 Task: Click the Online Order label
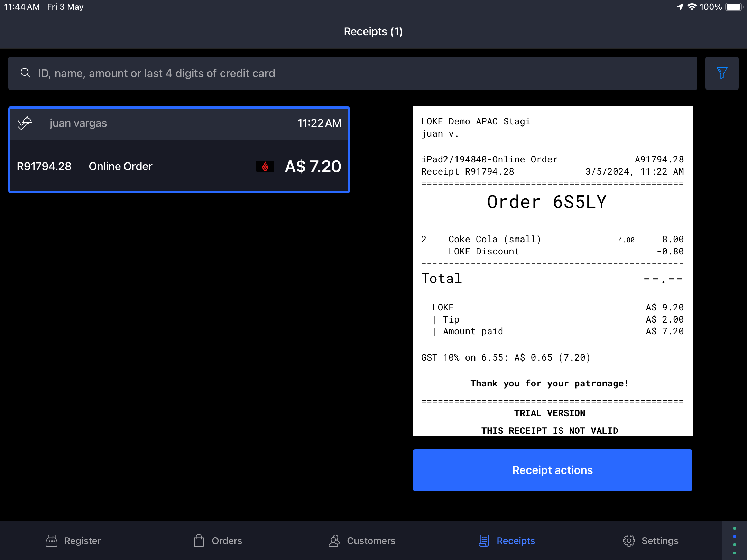(x=120, y=166)
